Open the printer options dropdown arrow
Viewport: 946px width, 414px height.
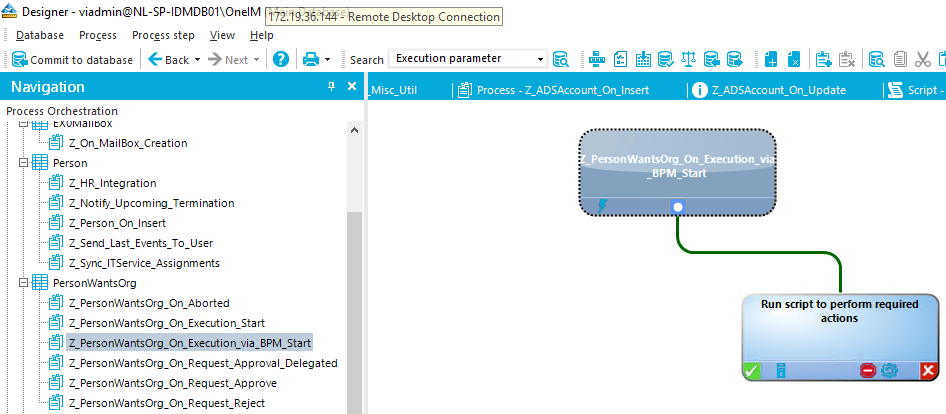[x=328, y=60]
